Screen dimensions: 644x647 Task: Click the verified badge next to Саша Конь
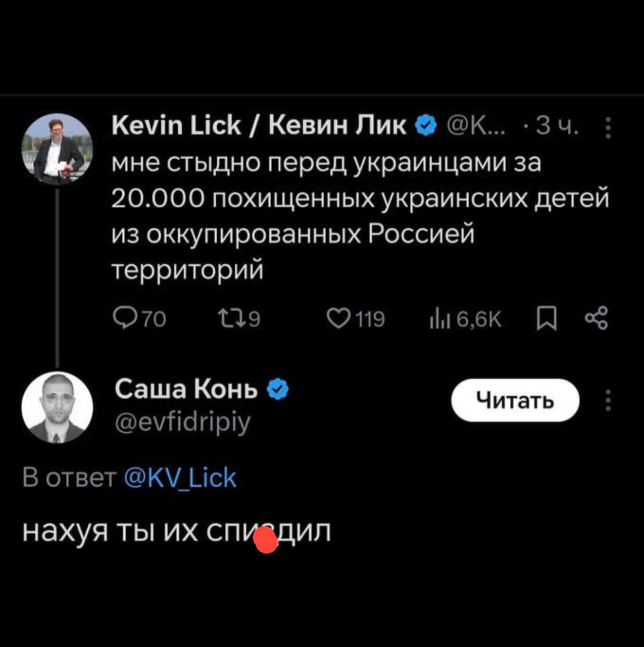(277, 389)
